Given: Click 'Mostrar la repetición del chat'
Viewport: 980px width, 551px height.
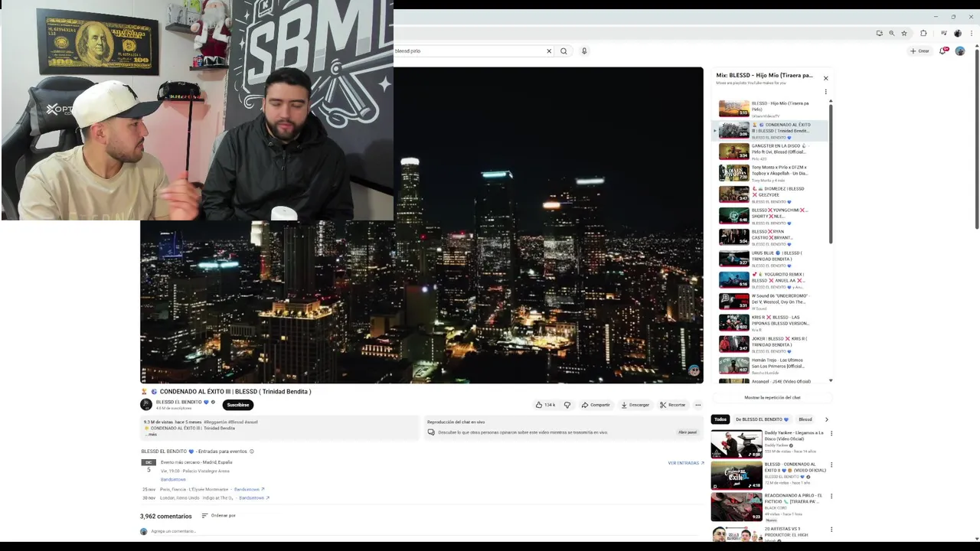Looking at the screenshot, I should 772,398.
